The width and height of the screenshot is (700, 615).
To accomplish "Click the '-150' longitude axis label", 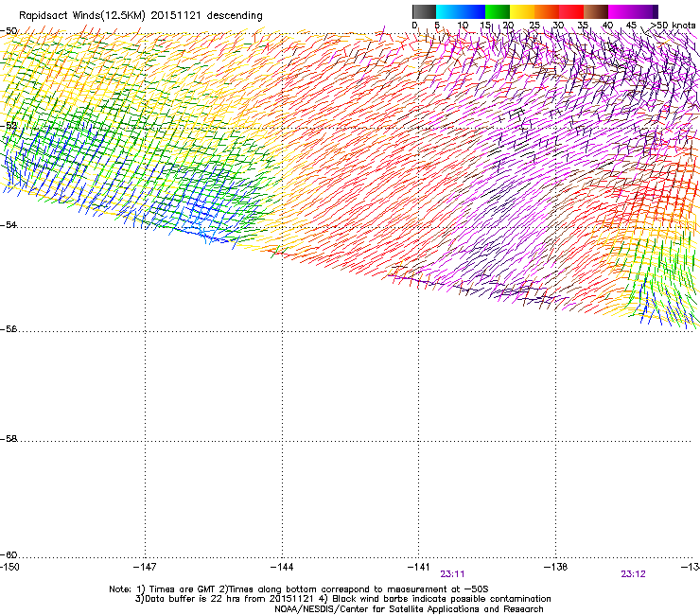I will 9,567.
